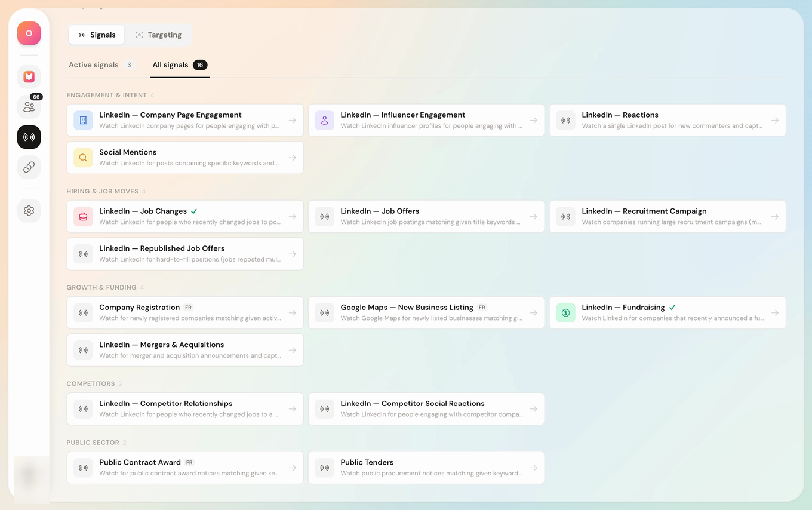812x510 pixels.
Task: Click the arrow on LinkedIn Reactions card
Action: 775,120
